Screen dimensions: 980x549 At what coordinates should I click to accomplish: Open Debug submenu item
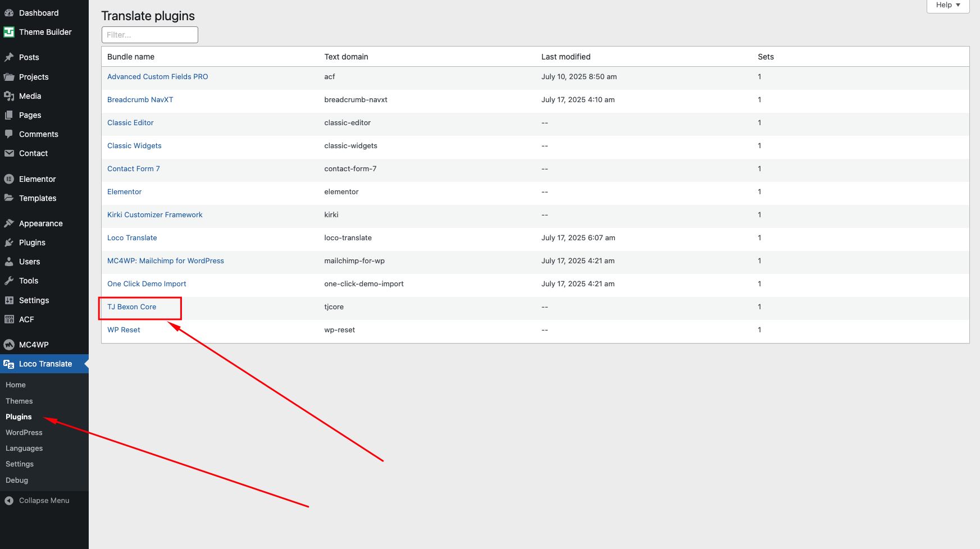click(x=17, y=480)
